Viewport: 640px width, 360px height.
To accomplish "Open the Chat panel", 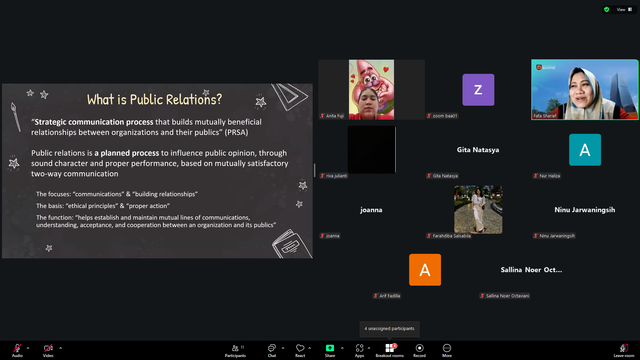I will point(272,350).
